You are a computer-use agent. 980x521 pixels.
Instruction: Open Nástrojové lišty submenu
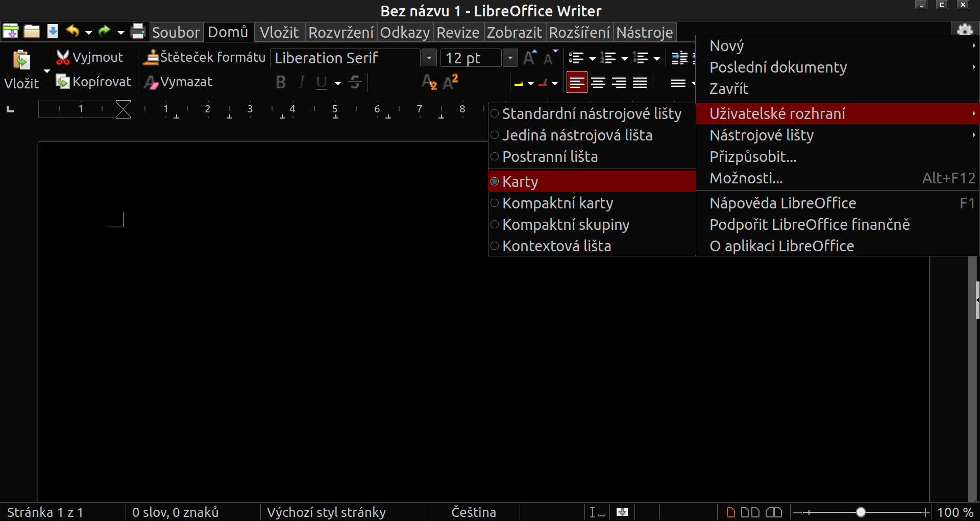pos(838,135)
